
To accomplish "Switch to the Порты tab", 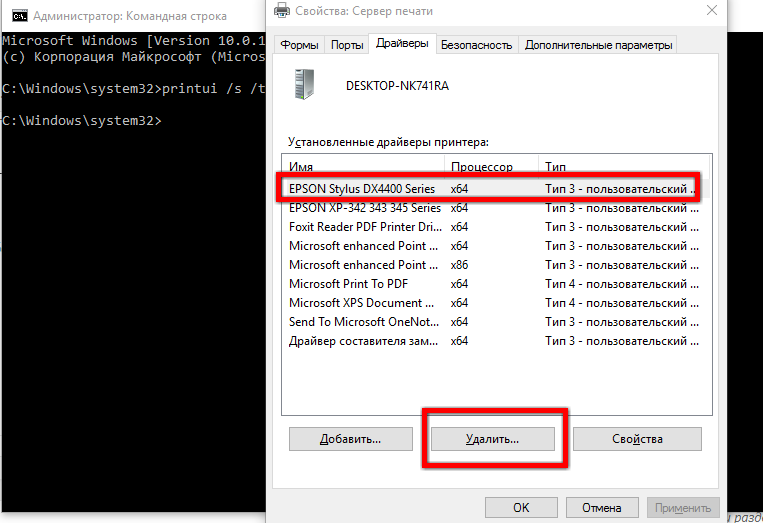I will coord(347,45).
